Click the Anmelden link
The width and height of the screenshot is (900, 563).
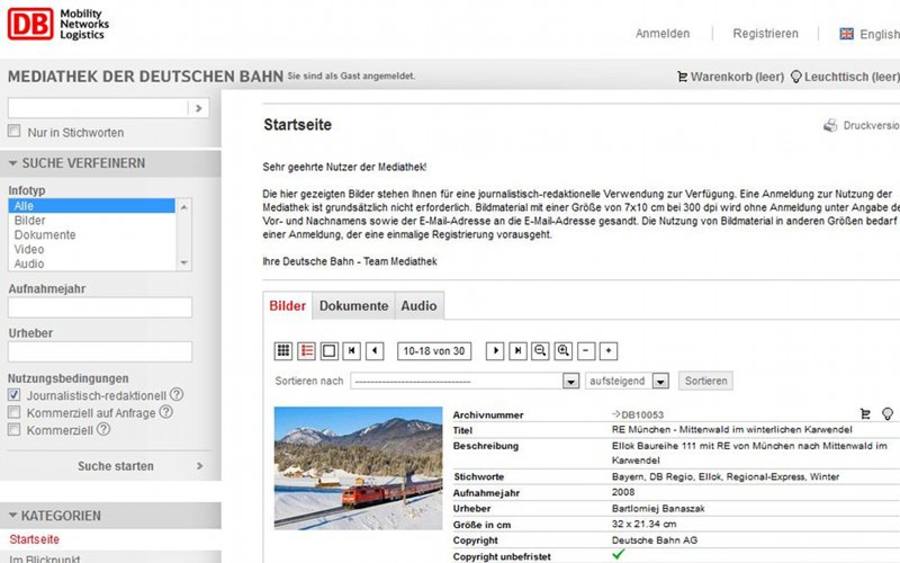coord(662,34)
